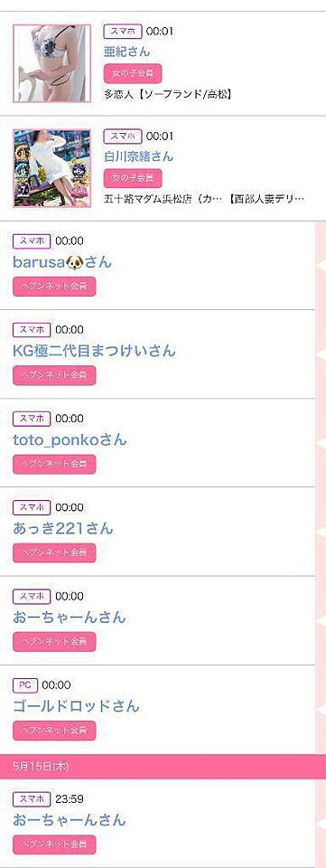Screen dimensions: 326x868
Task: Open toto_ponkoさん member link
Action: pos(70,439)
